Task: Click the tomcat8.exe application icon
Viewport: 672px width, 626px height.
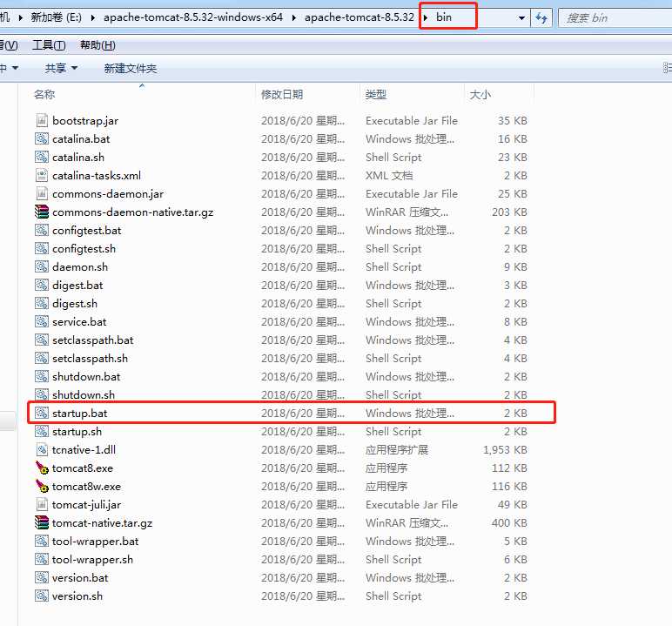Action: 42,468
